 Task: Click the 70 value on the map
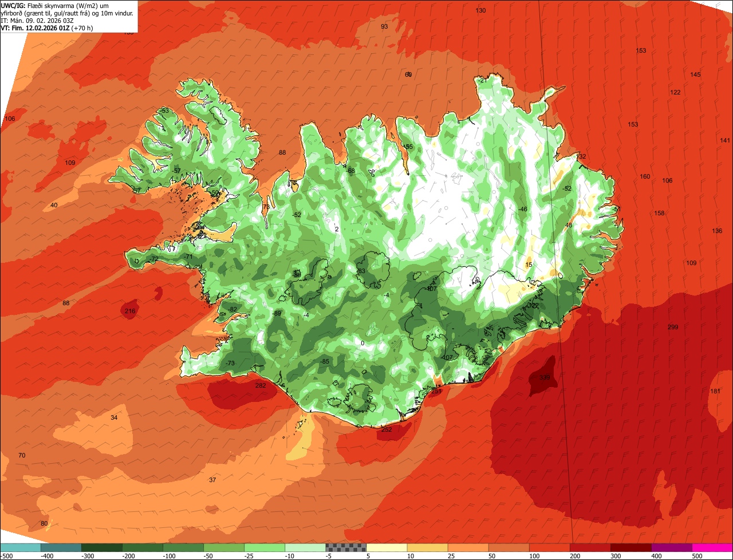coord(22,456)
